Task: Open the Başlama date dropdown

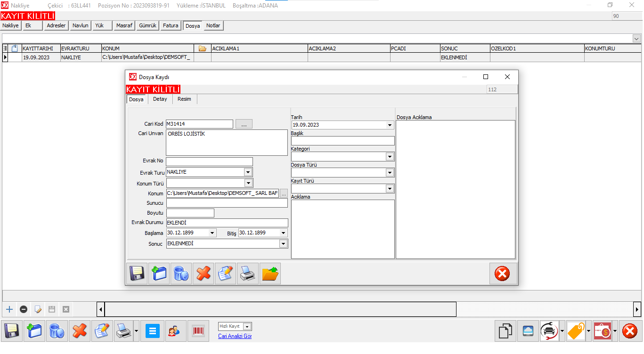Action: [x=212, y=233]
